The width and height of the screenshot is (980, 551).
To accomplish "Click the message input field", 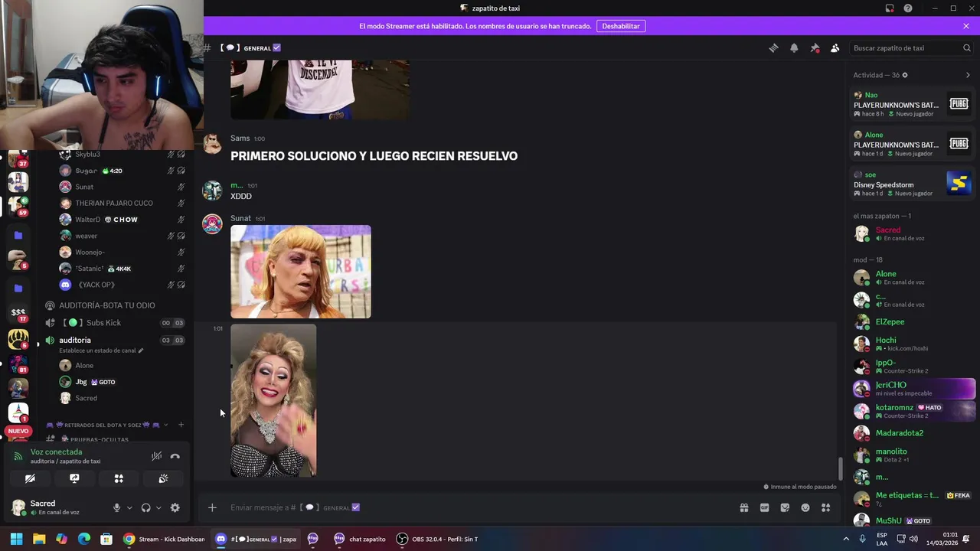I will pos(479,507).
